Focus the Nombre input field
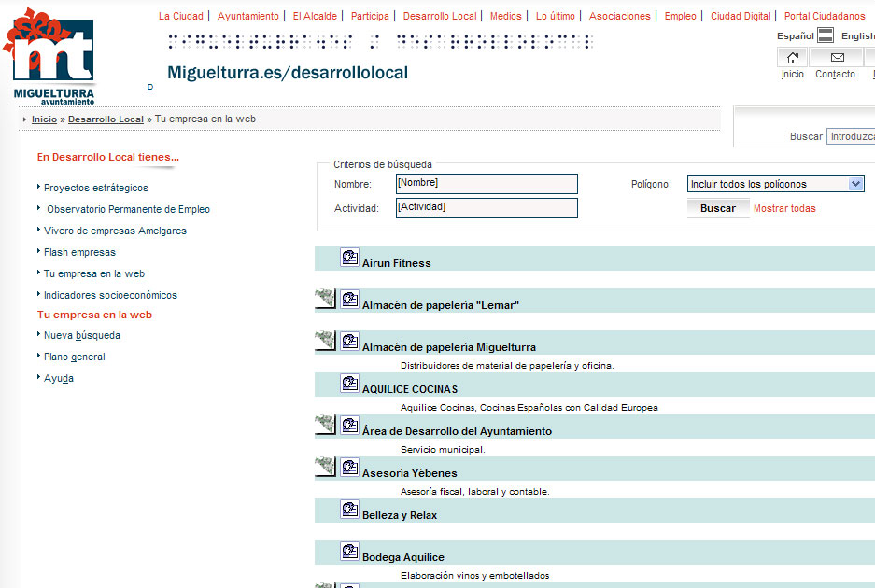The height and width of the screenshot is (588, 875). pos(487,184)
